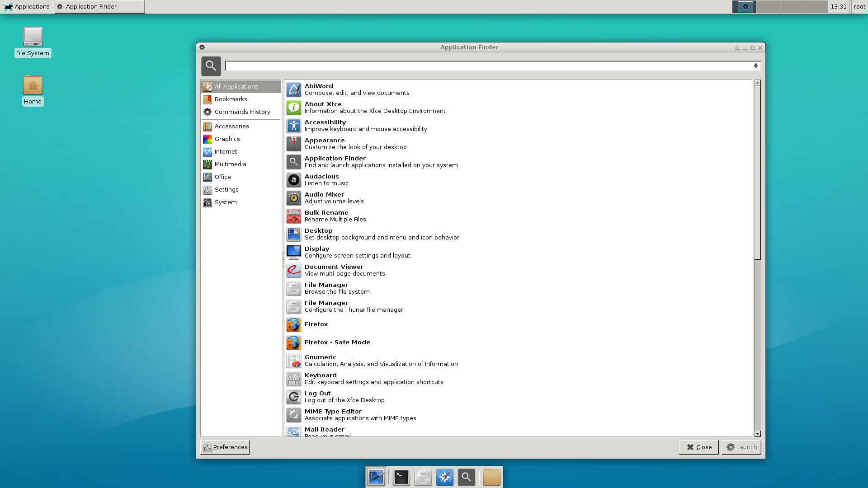The height and width of the screenshot is (488, 868).
Task: Select the Application Finder list entry
Action: [x=518, y=162]
